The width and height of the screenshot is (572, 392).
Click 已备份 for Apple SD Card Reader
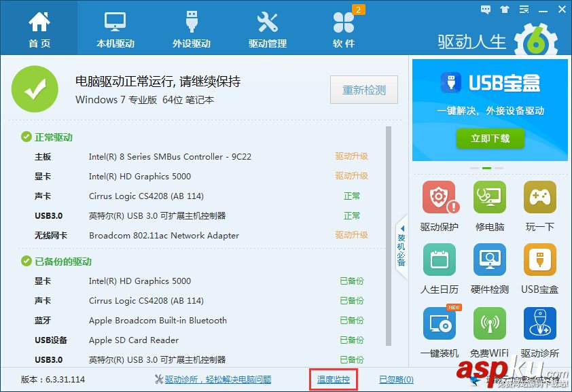tap(352, 340)
